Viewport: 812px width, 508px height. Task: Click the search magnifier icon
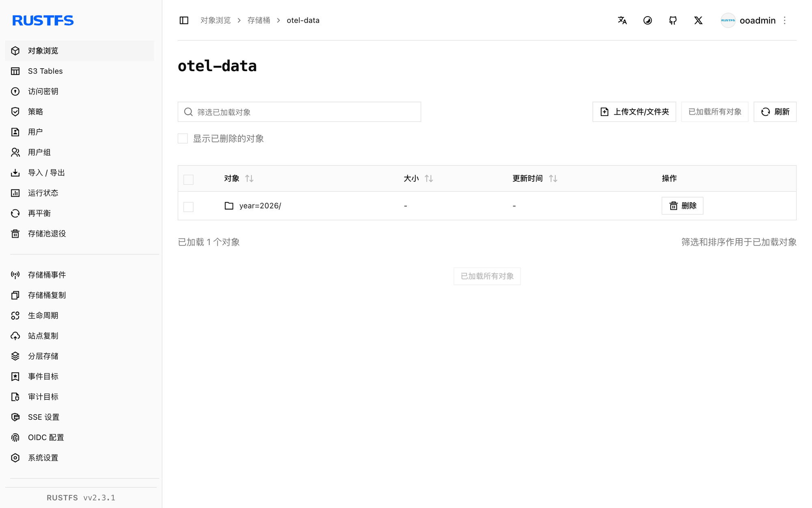click(x=188, y=112)
